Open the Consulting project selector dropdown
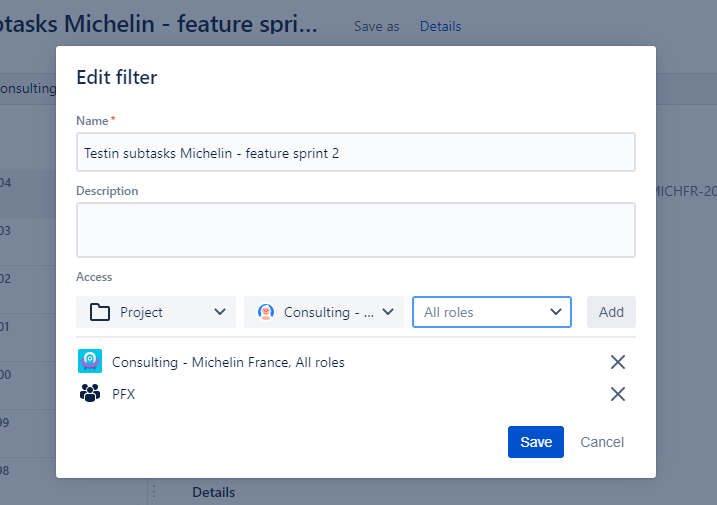Viewport: 717px width, 505px height. (324, 312)
